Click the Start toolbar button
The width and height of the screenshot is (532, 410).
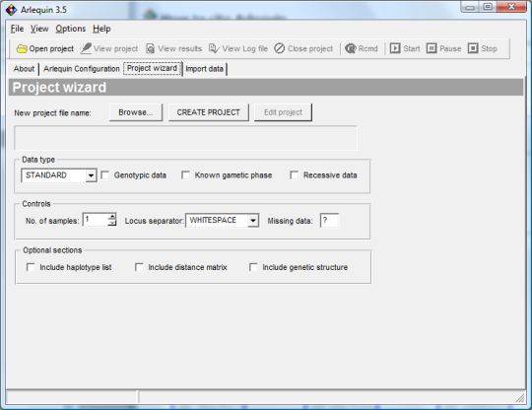405,49
